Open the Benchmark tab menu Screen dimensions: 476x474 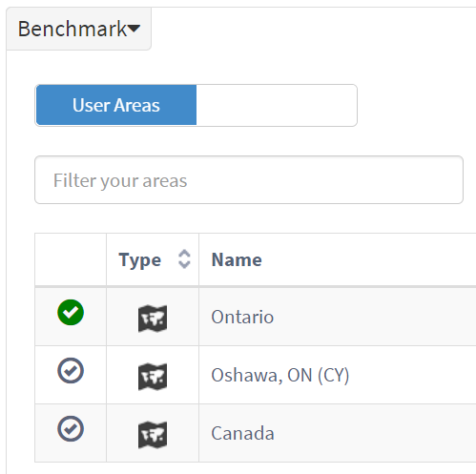point(78,29)
